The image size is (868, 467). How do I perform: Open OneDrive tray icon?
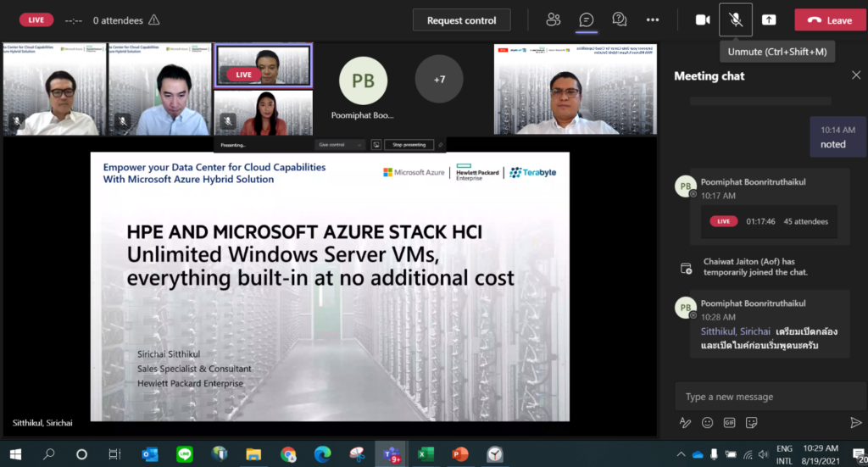tap(698, 455)
